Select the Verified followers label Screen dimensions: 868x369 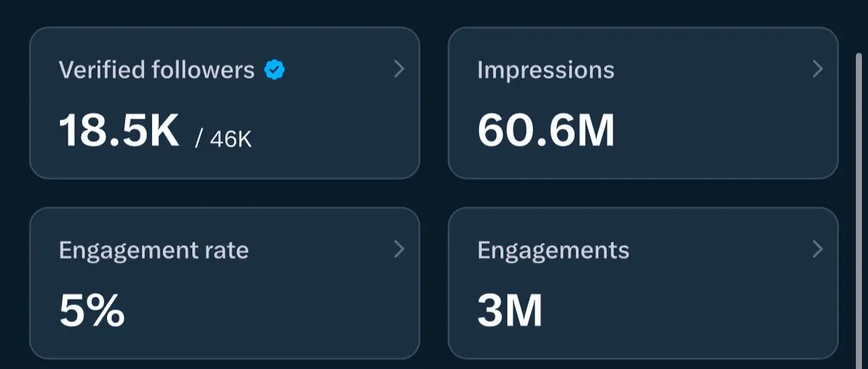click(156, 70)
